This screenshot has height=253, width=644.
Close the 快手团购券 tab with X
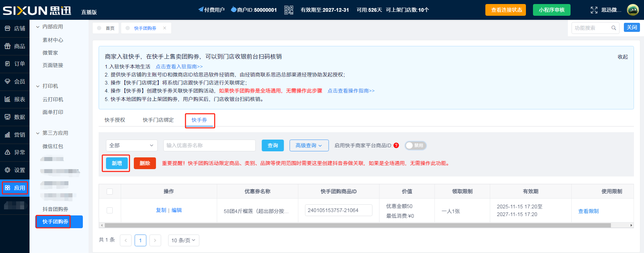165,28
